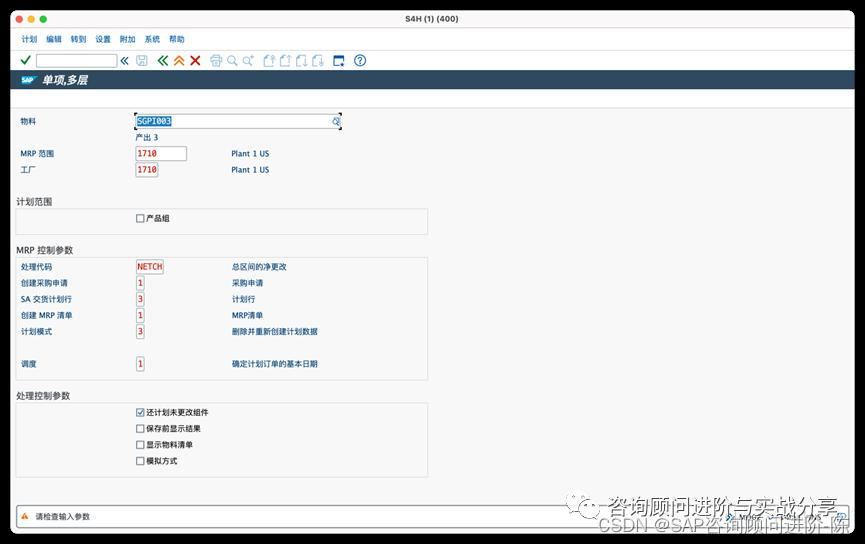The height and width of the screenshot is (544, 865).
Task: Click the status message 请检查输入参数
Action: 62,517
